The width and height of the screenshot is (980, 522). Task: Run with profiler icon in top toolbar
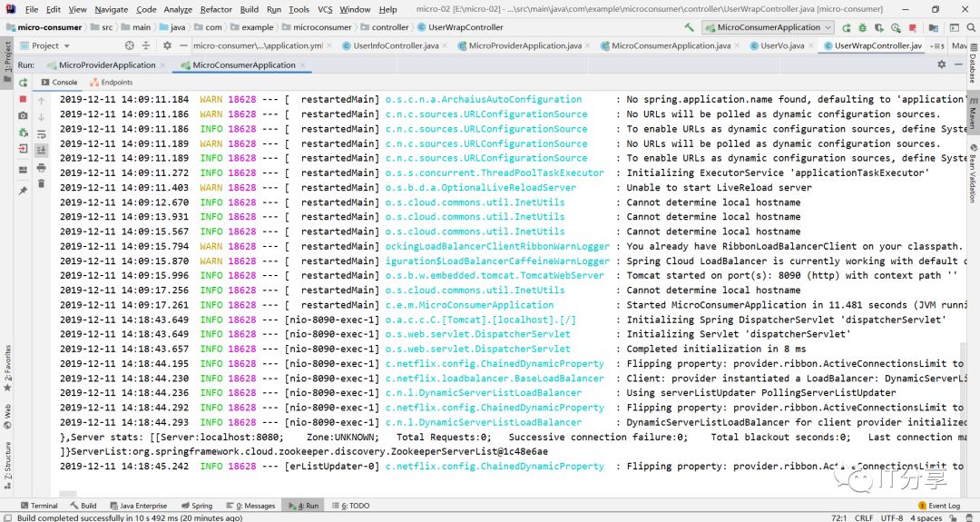click(x=896, y=27)
